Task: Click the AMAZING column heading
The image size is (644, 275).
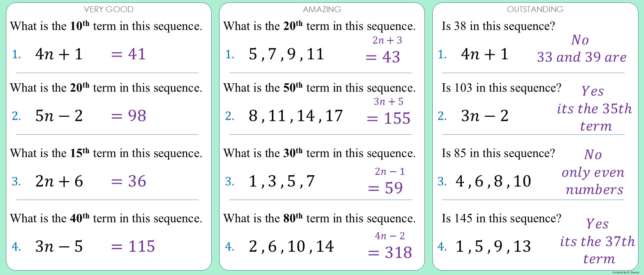Action: tap(322, 9)
